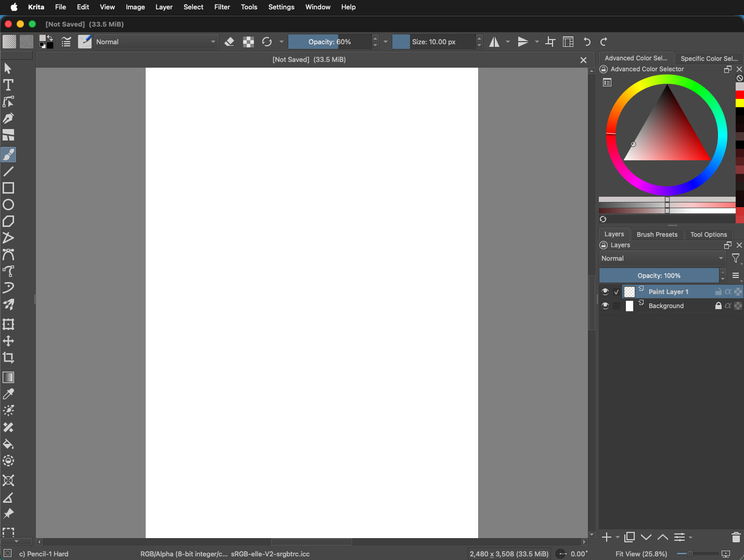Switch to the Brush Presets tab
Viewport: 744px width, 560px height.
[x=657, y=234]
